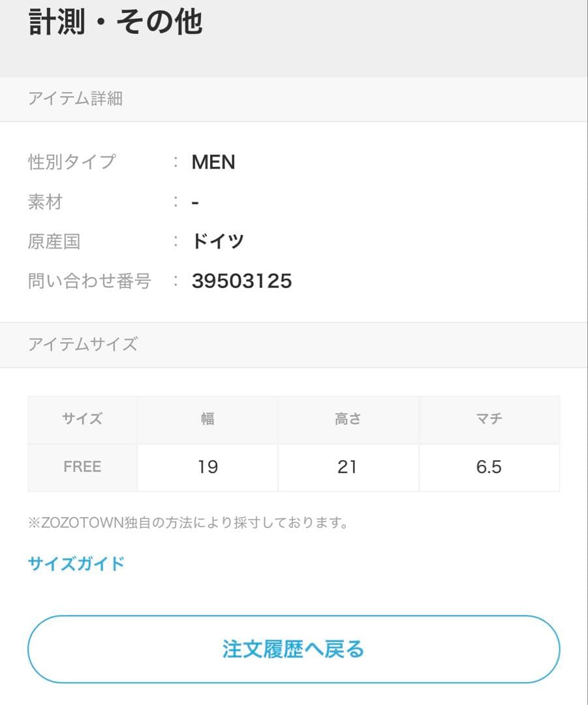This screenshot has height=705, width=588.
Task: Click the 幅 column header
Action: [x=208, y=419]
